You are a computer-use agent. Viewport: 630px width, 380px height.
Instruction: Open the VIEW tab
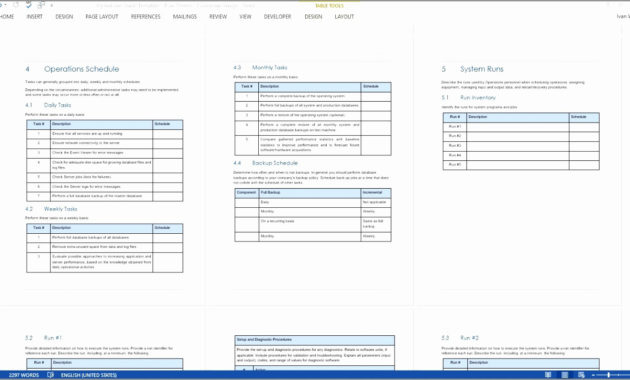245,16
